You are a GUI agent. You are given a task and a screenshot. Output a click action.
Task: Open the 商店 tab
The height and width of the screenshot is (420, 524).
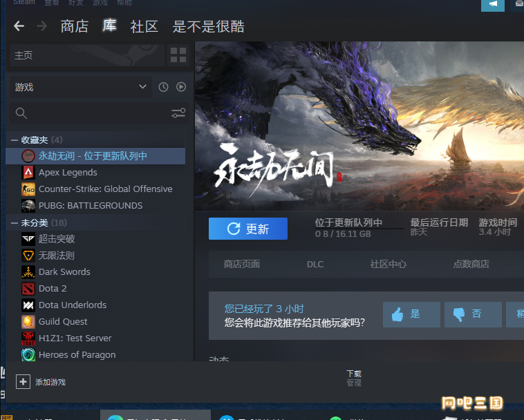74,26
